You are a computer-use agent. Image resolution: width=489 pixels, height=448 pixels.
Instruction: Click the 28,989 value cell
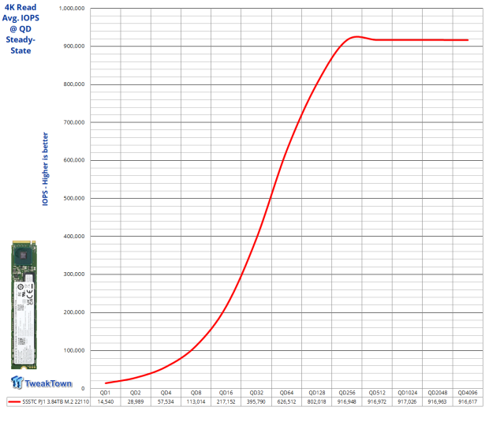[136, 401]
